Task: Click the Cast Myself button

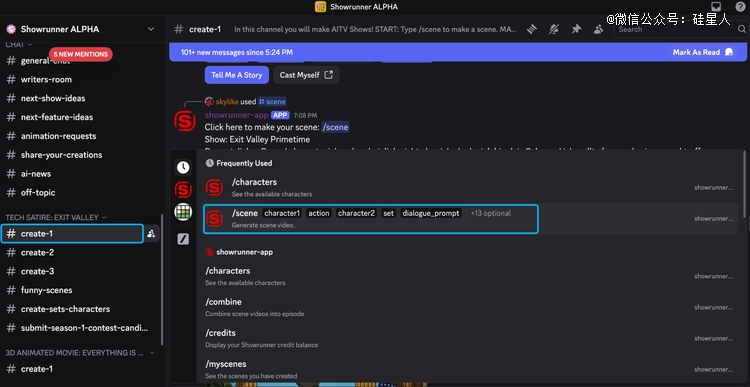Action: [306, 75]
